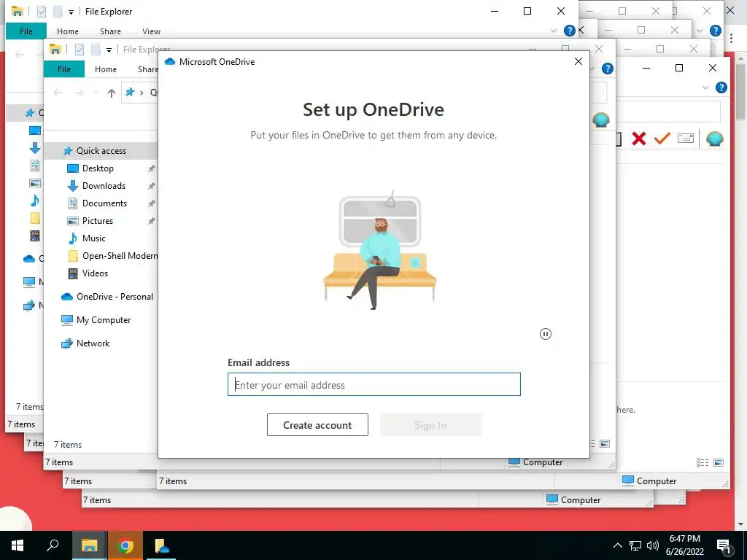
Task: Select Network in the front Explorer sidebar
Action: pos(93,343)
